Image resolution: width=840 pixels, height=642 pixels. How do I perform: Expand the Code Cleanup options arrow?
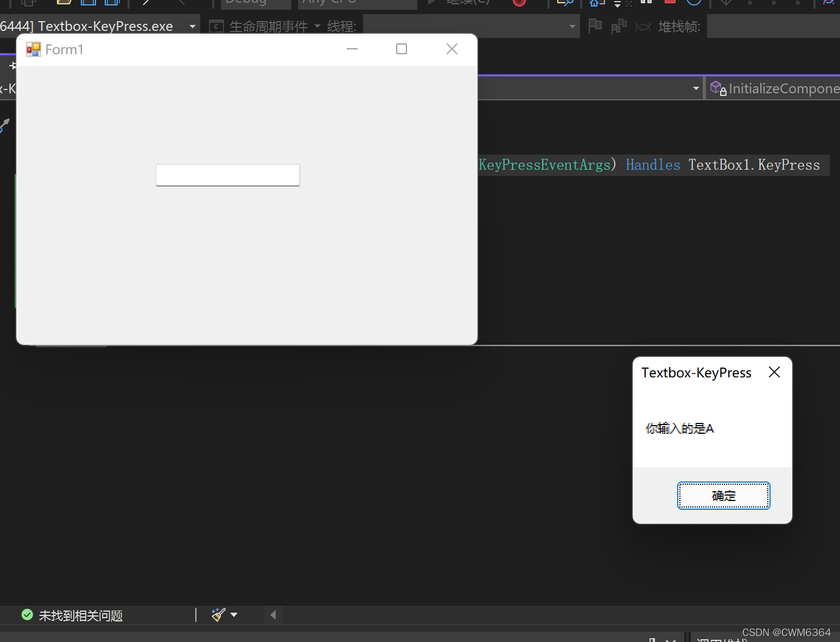click(x=233, y=614)
